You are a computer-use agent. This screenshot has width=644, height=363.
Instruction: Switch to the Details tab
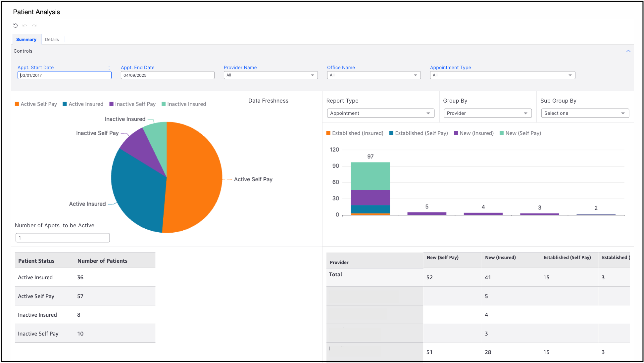tap(52, 39)
